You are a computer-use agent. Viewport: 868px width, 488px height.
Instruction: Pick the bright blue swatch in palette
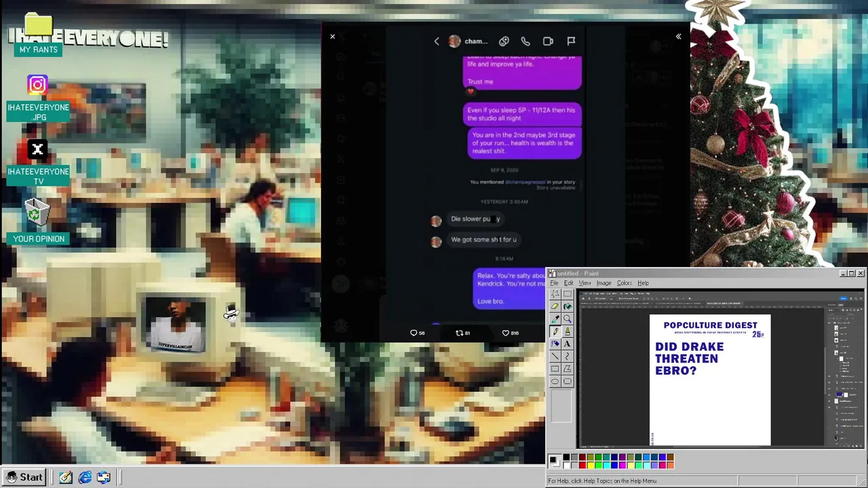(x=614, y=466)
